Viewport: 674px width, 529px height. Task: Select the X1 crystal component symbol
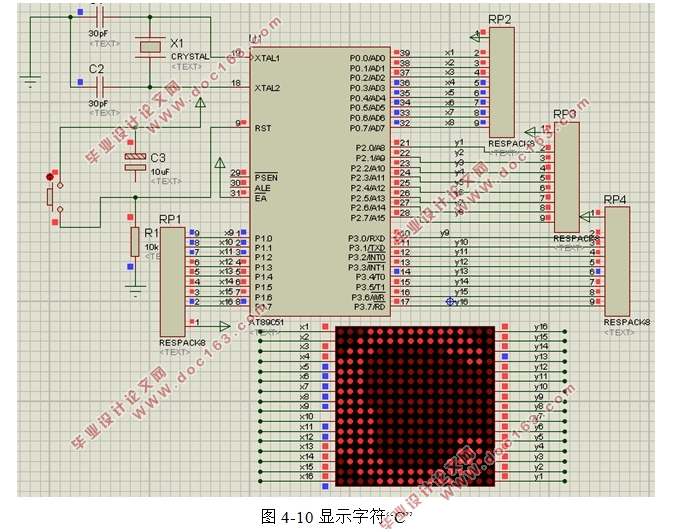point(150,46)
